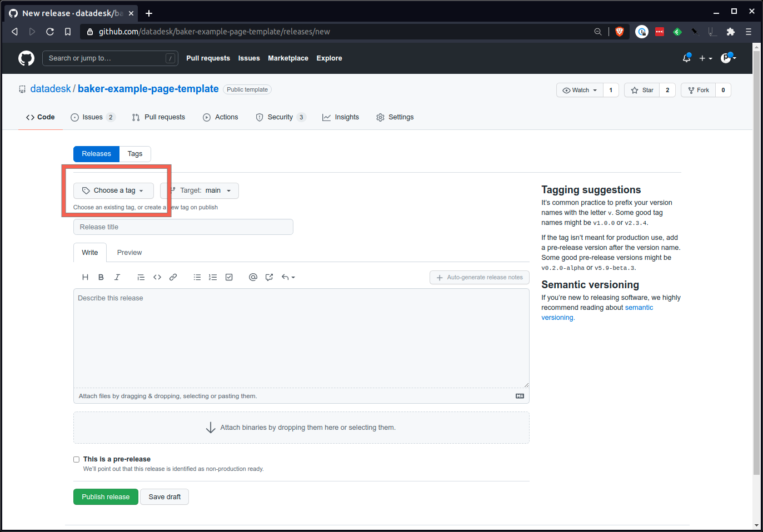The height and width of the screenshot is (532, 763).
Task: Open the Issues repository tab
Action: 93,117
